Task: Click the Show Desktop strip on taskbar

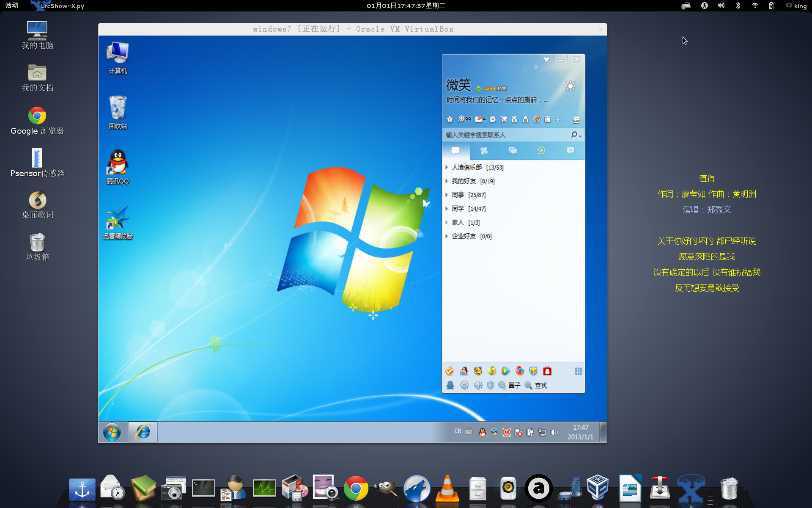Action: (604, 432)
